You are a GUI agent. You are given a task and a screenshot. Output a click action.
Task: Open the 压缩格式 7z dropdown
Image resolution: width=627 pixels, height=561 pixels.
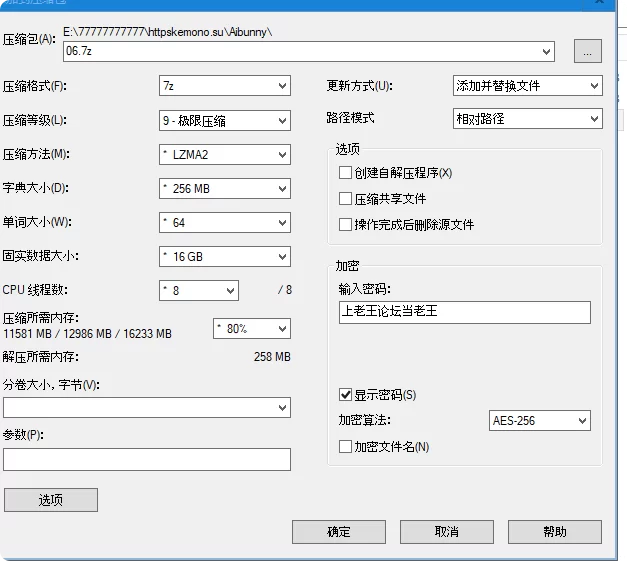click(225, 86)
